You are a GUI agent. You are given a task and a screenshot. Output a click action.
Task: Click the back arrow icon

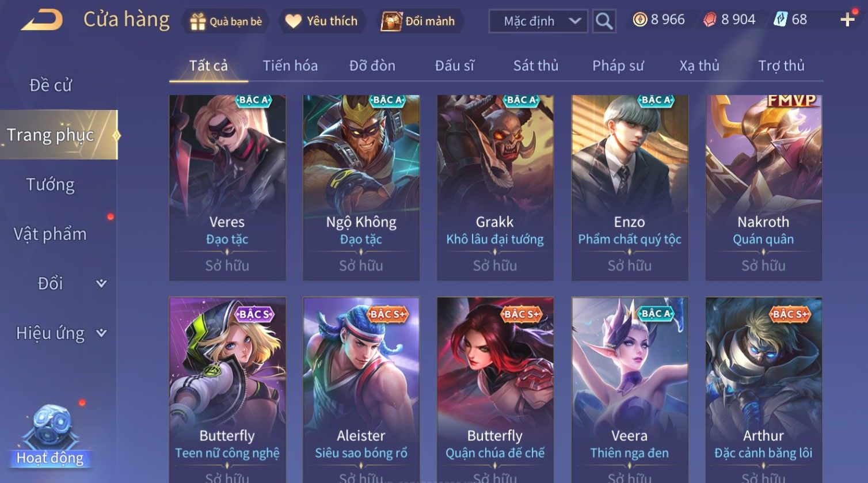[x=42, y=20]
